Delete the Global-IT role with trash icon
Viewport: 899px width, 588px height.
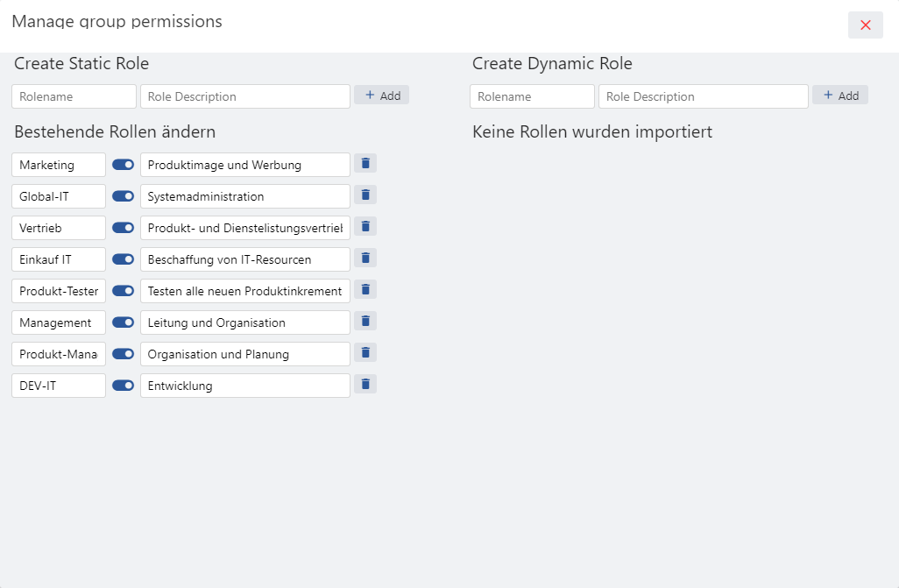pos(365,195)
